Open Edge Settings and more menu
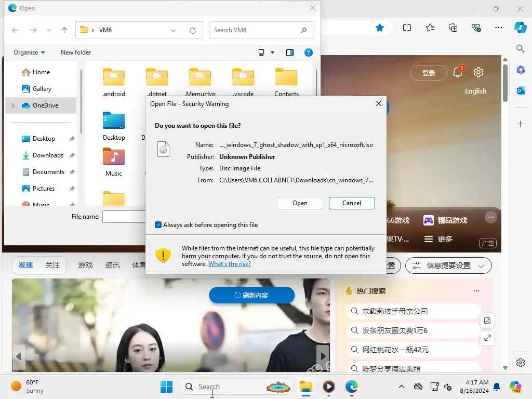The width and height of the screenshot is (532, 399). 498,28
